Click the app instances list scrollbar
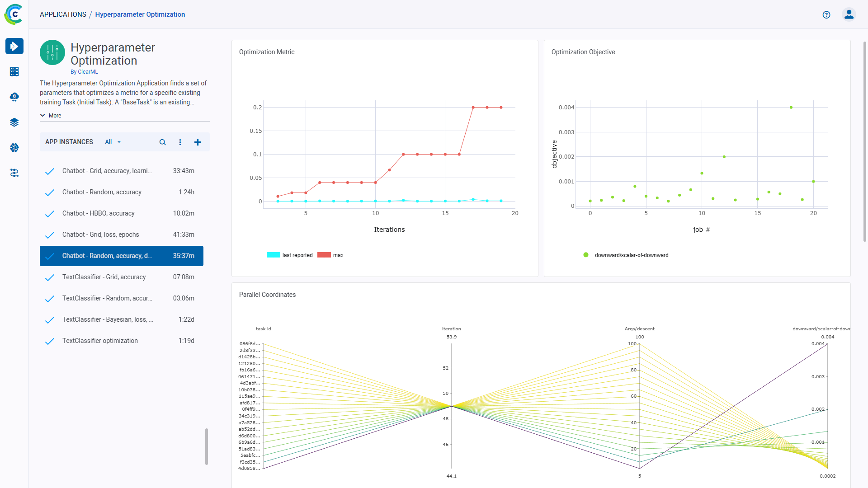The image size is (868, 488). [x=207, y=446]
